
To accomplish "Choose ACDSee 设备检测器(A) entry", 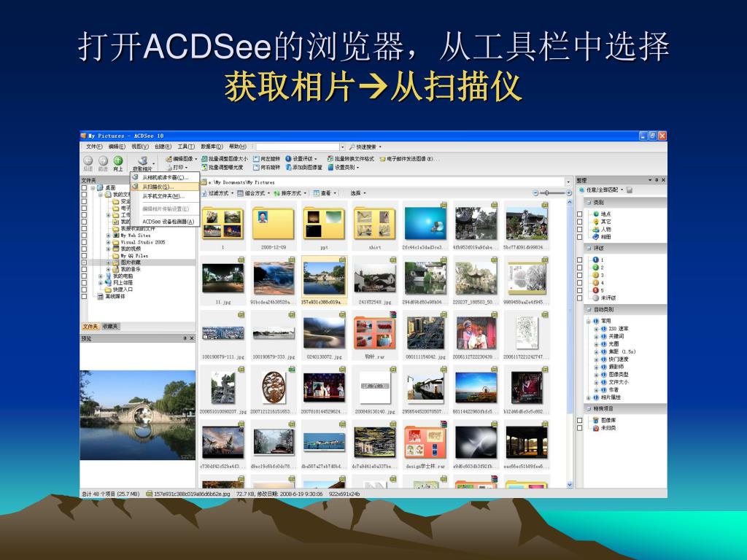I will point(165,222).
